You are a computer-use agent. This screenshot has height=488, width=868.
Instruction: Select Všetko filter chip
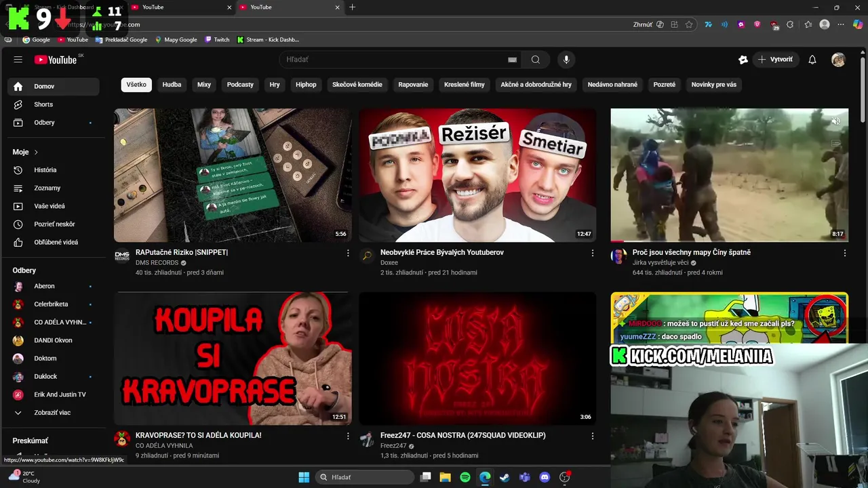click(x=136, y=85)
